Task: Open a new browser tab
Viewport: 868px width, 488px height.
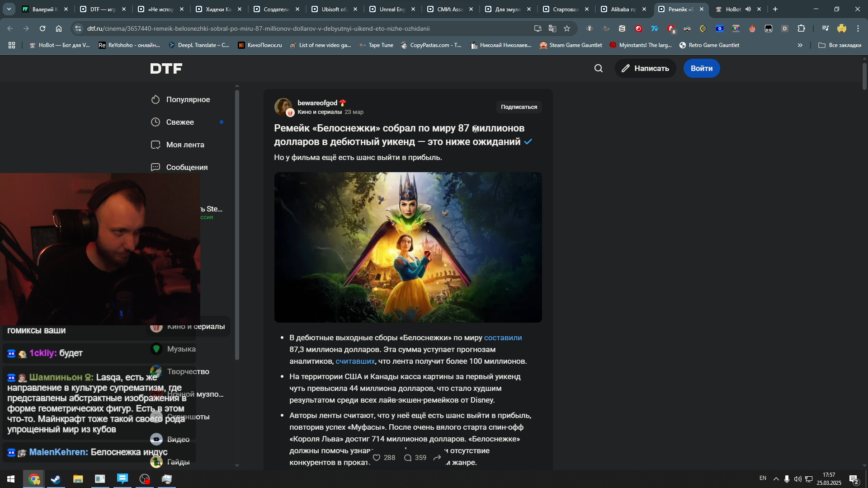Action: [775, 9]
